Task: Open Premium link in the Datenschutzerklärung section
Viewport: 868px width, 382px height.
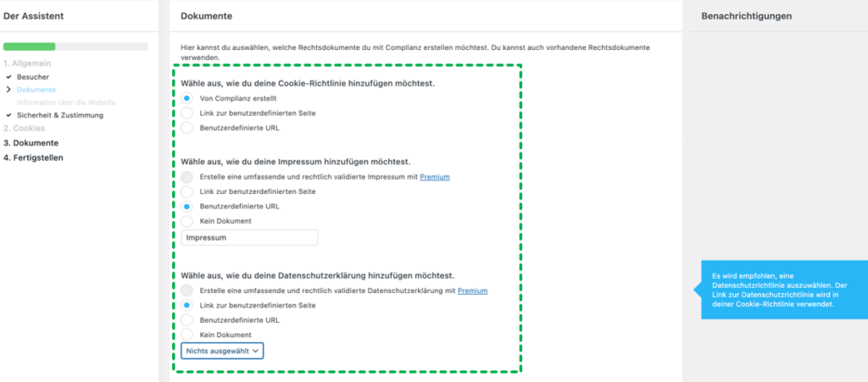Action: pyautogui.click(x=473, y=291)
